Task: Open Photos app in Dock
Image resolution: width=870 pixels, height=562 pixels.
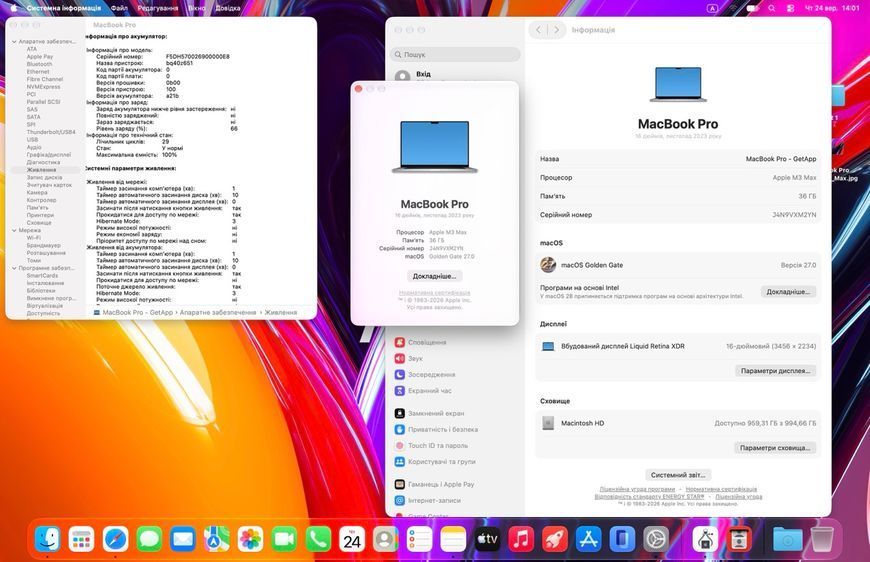Action: (x=251, y=539)
